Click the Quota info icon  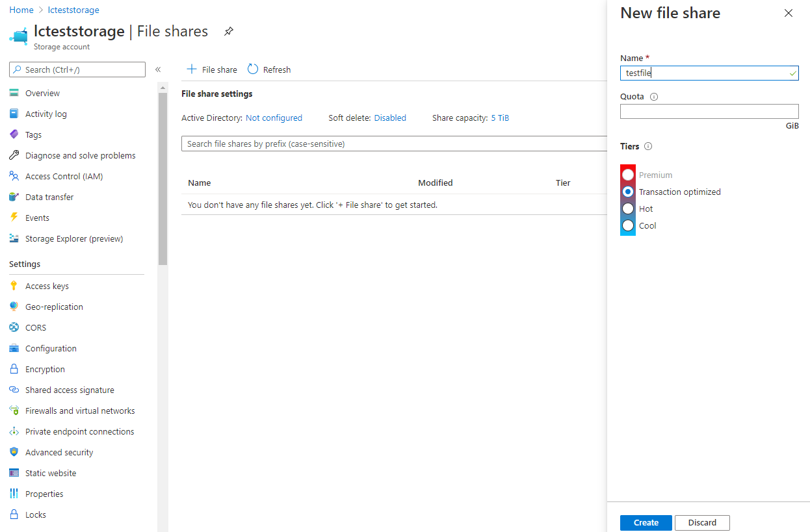654,97
